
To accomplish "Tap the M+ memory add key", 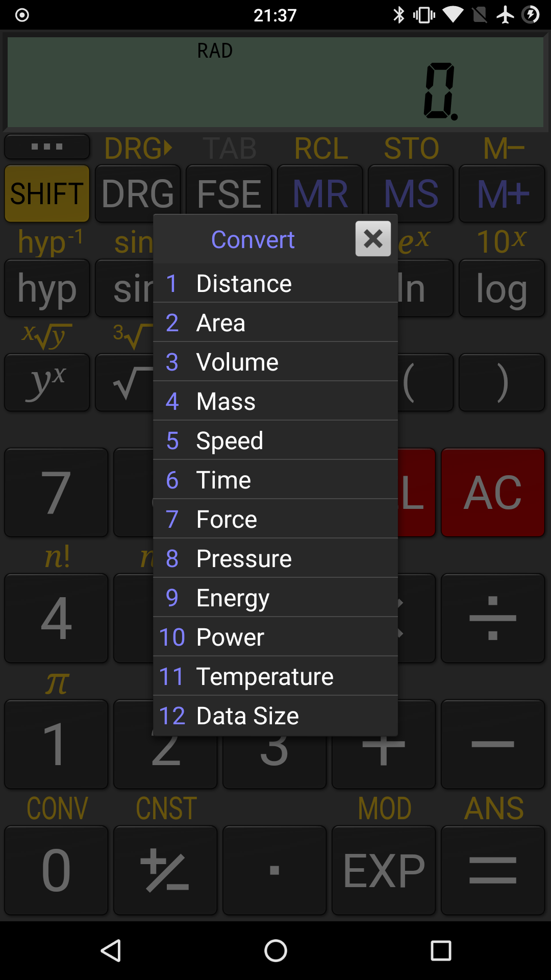I will [502, 193].
